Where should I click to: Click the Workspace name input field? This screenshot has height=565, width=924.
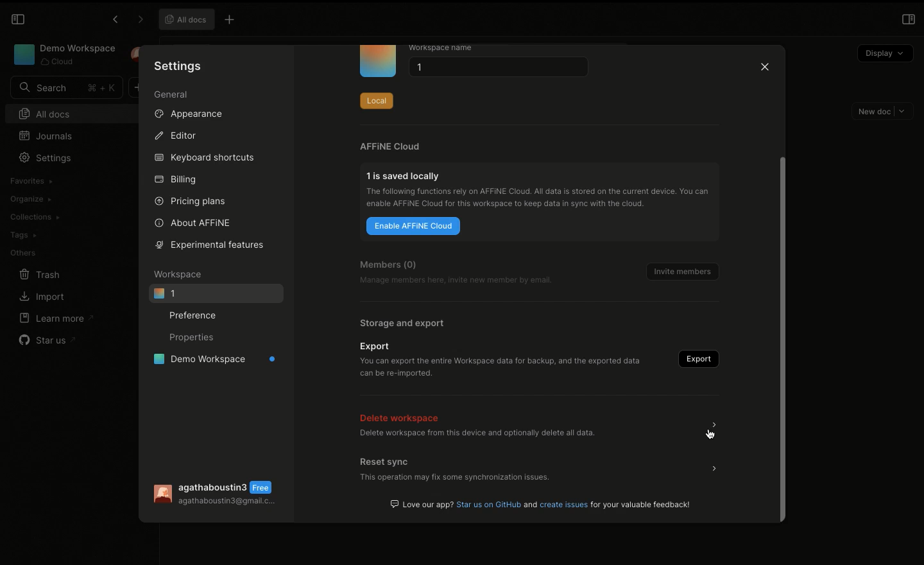pos(499,67)
